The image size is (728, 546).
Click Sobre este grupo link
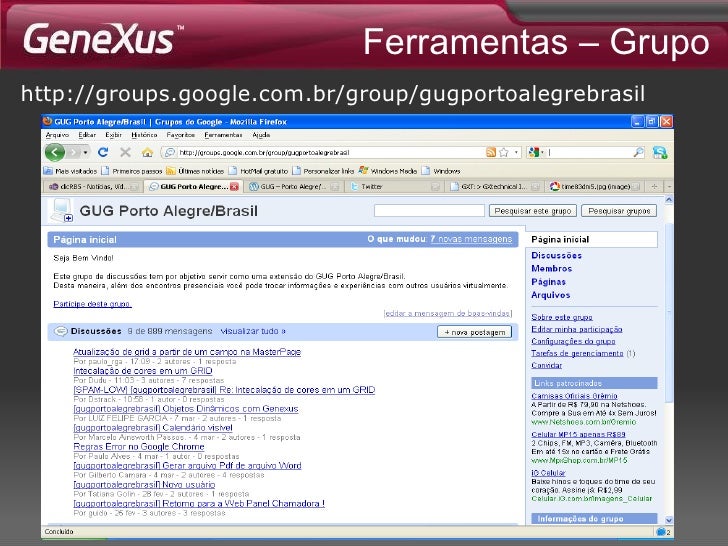[562, 317]
